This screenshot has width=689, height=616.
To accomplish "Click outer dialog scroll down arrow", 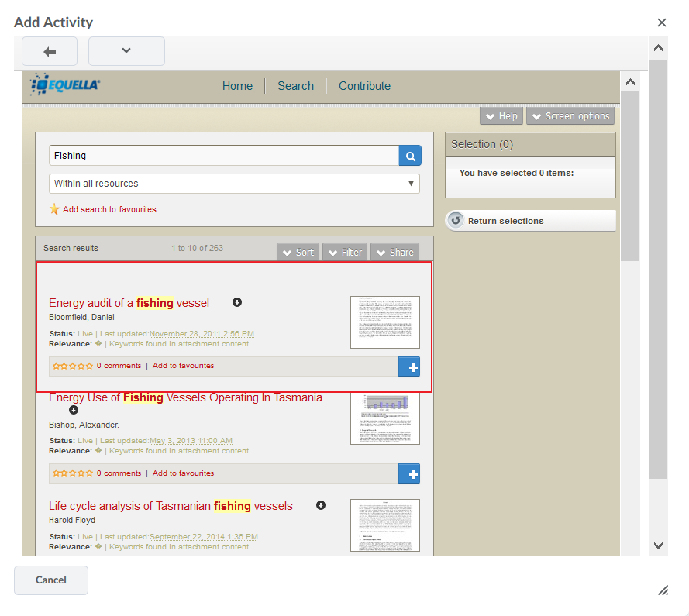I will coord(658,545).
